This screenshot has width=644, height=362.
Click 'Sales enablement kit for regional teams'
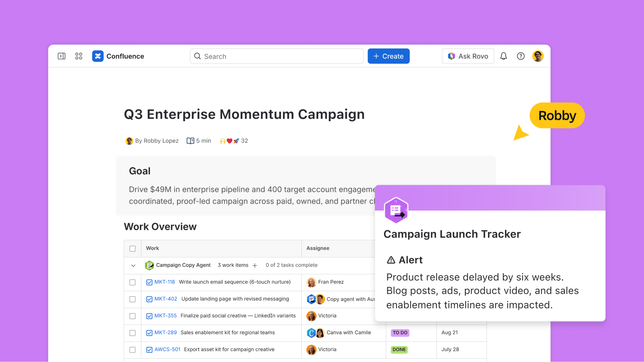click(x=228, y=333)
